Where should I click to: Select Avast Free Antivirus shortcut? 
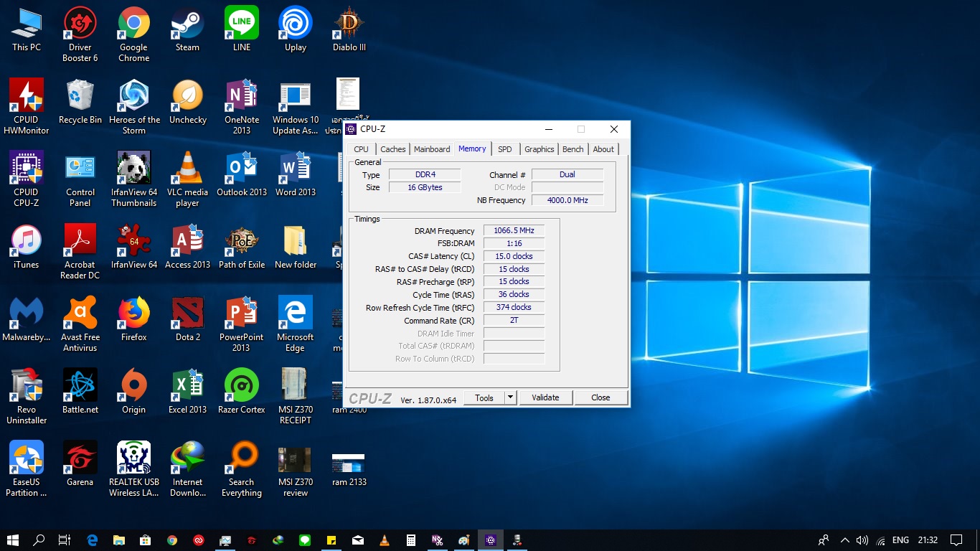(80, 324)
